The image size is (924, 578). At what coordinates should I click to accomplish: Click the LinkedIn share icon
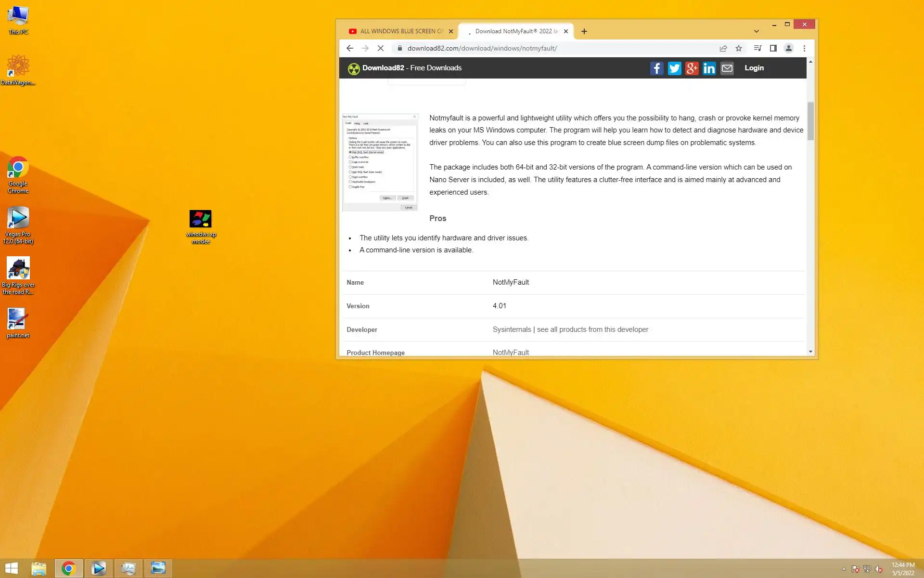[709, 68]
